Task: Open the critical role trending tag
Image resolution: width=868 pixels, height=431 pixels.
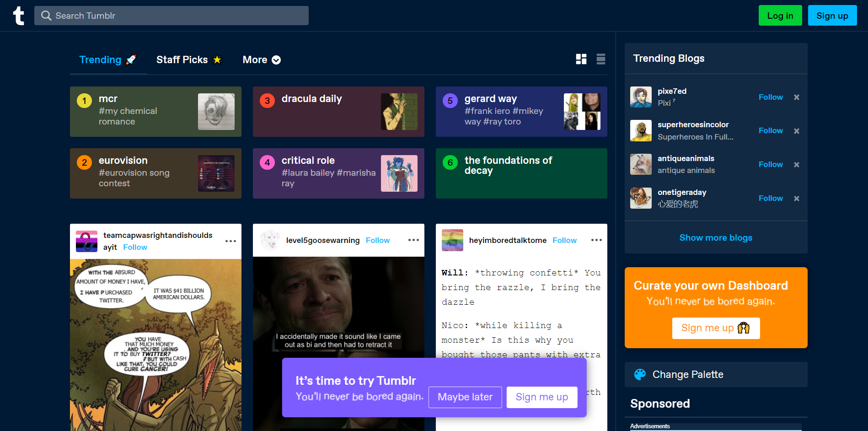Action: (x=338, y=173)
